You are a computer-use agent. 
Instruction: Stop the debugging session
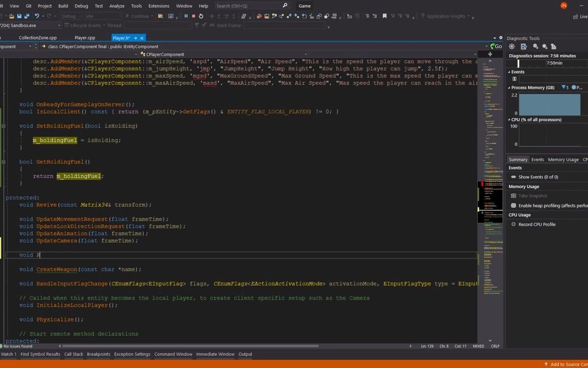[x=194, y=16]
